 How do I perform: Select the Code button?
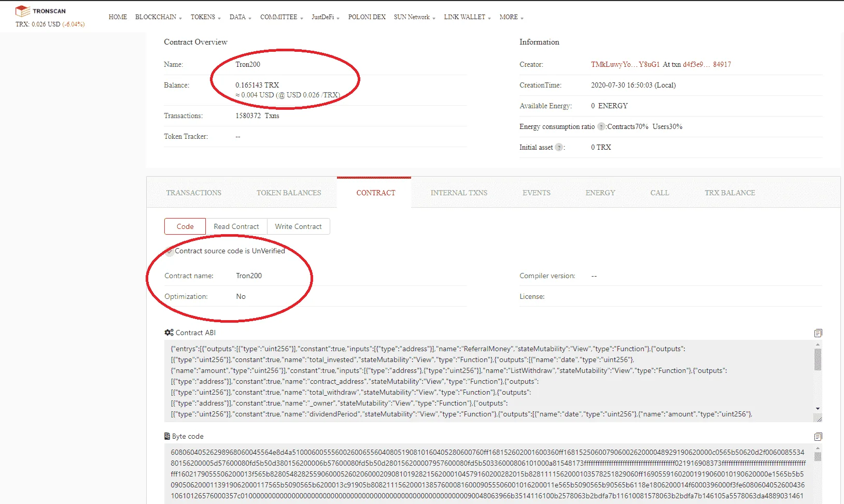click(185, 226)
